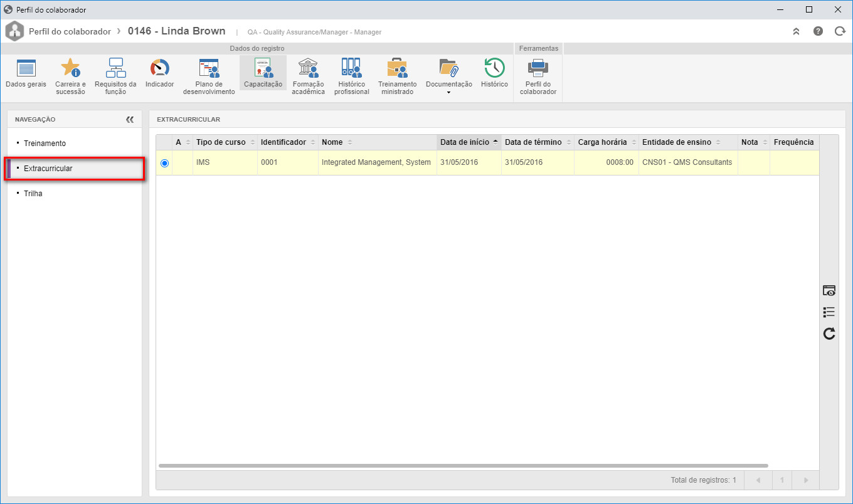Minimize the Perfil do colaborador window
Screen dimensions: 853x504
(780, 9)
